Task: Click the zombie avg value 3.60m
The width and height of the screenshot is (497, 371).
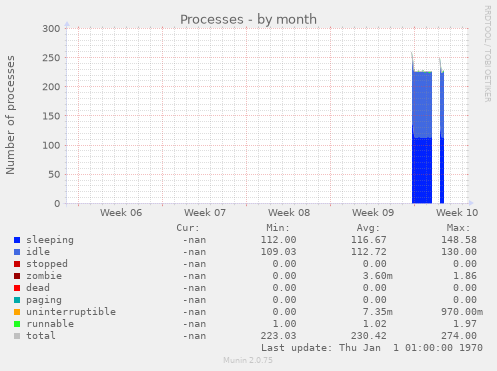Action: click(x=378, y=276)
